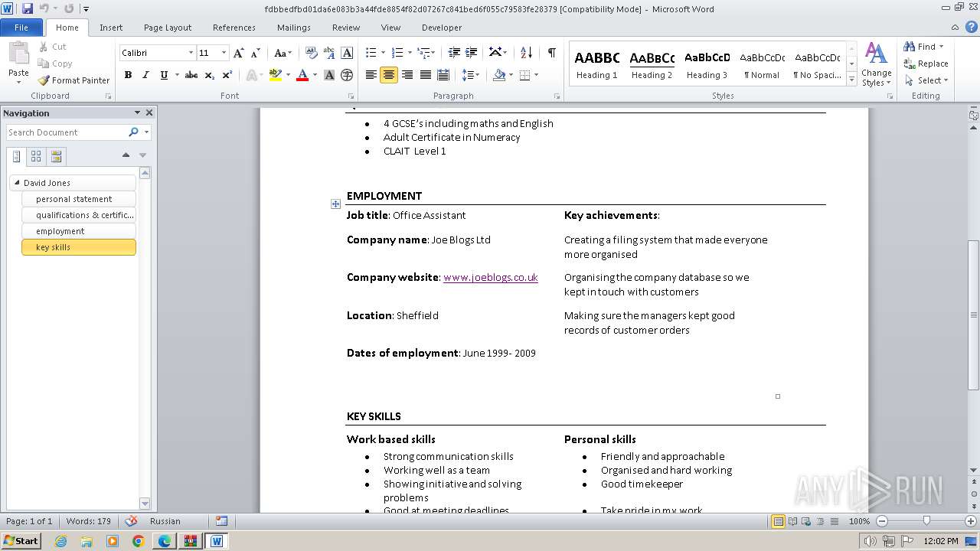The height and width of the screenshot is (551, 980).
Task: Apply numbered list
Action: pos(397,52)
